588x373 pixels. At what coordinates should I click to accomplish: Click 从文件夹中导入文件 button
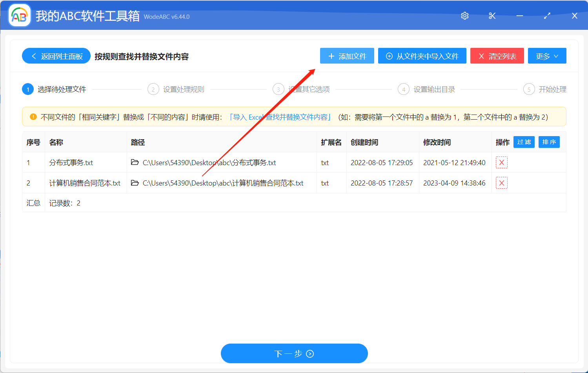(x=422, y=56)
